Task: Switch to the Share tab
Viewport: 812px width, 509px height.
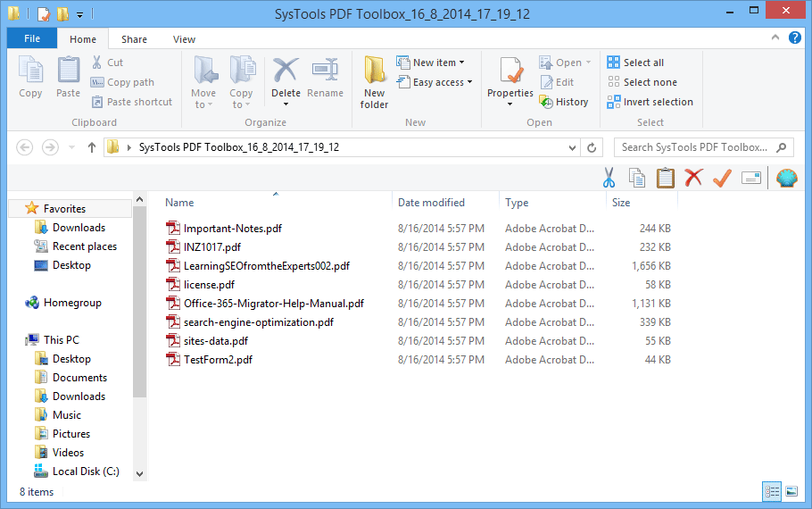Action: click(134, 39)
